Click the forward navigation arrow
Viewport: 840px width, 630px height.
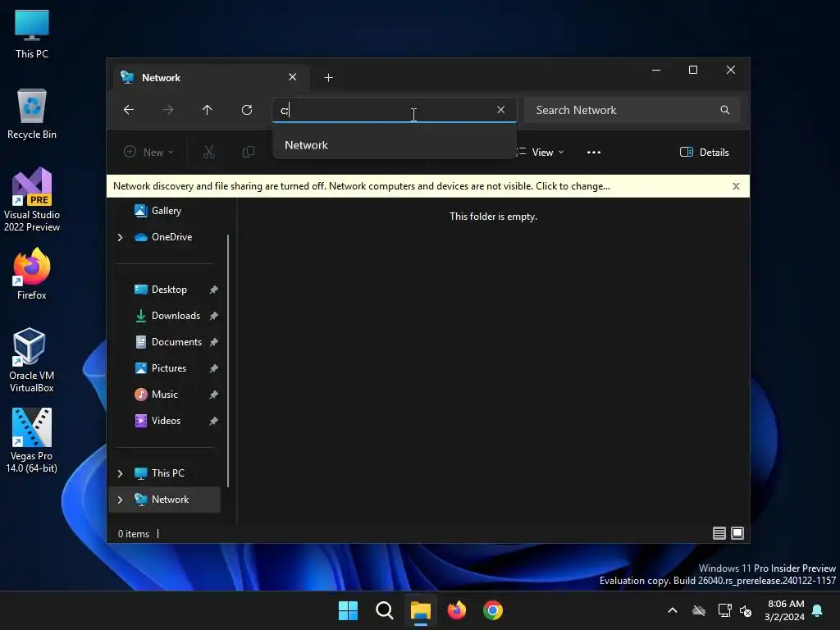[x=168, y=110]
